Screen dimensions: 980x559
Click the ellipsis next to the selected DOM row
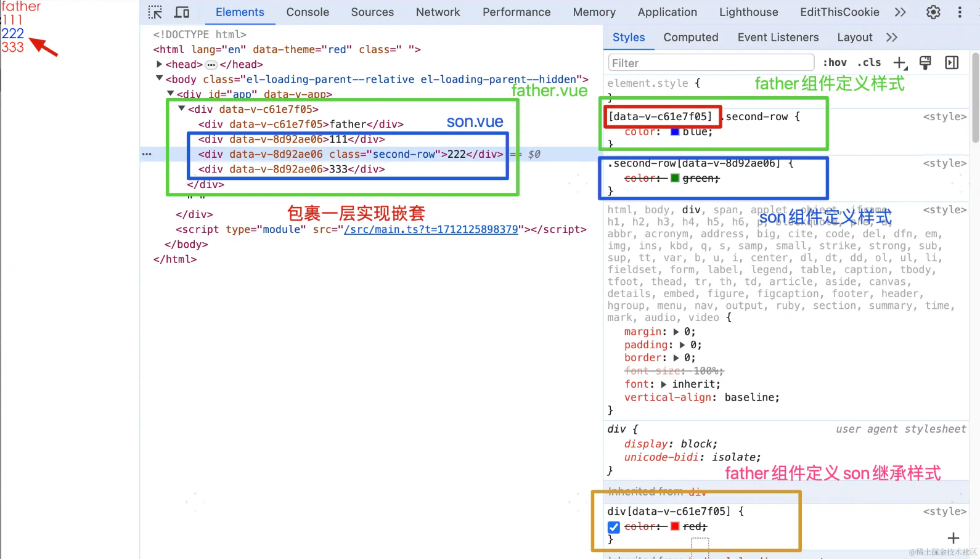(x=147, y=154)
